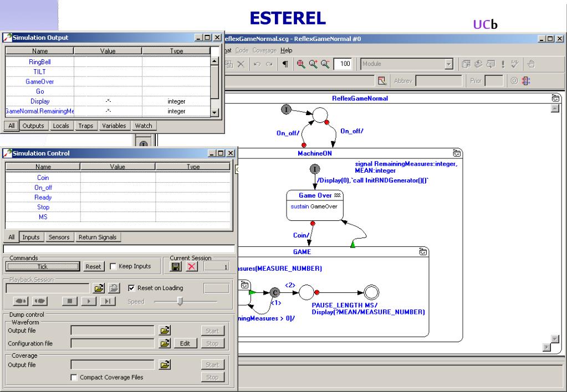Screen dimensions: 567x392
Task: Uncheck Reset on Loading
Action: (131, 288)
